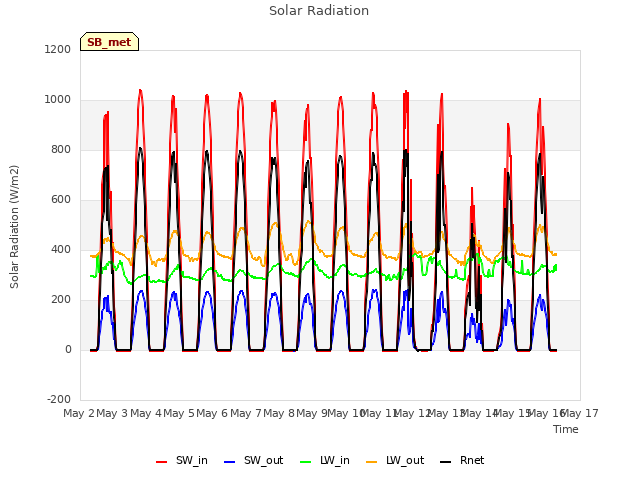640x480 pixels.
Task: Toggle the Rnet legend entry
Action: point(462,460)
